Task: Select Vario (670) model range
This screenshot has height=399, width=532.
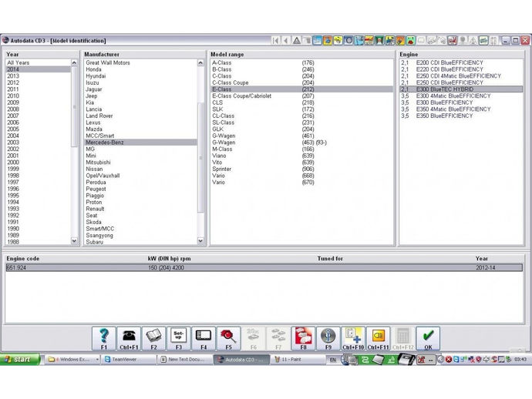Action: tap(302, 183)
